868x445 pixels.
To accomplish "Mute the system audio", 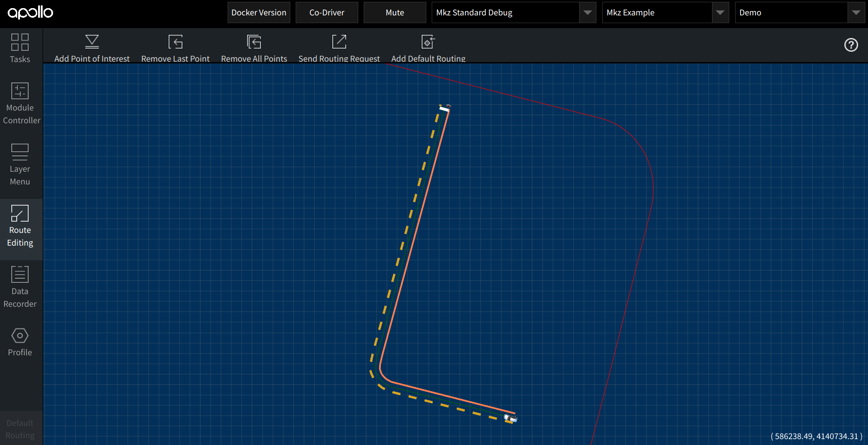I will tap(394, 12).
